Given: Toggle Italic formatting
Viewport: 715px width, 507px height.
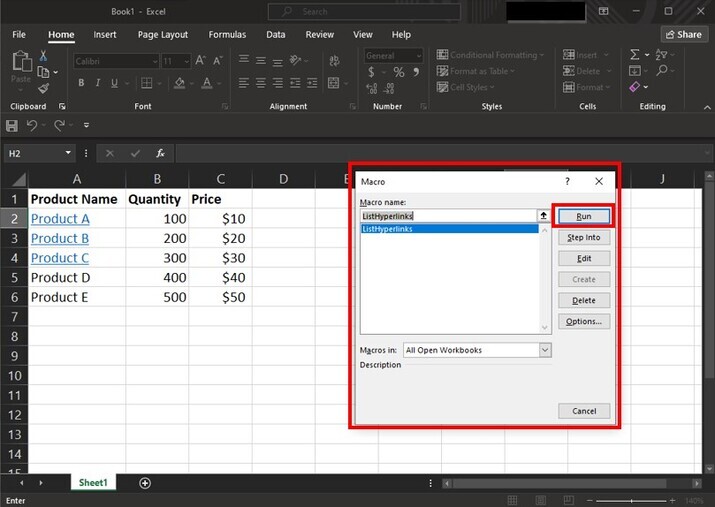Looking at the screenshot, I should pos(97,83).
